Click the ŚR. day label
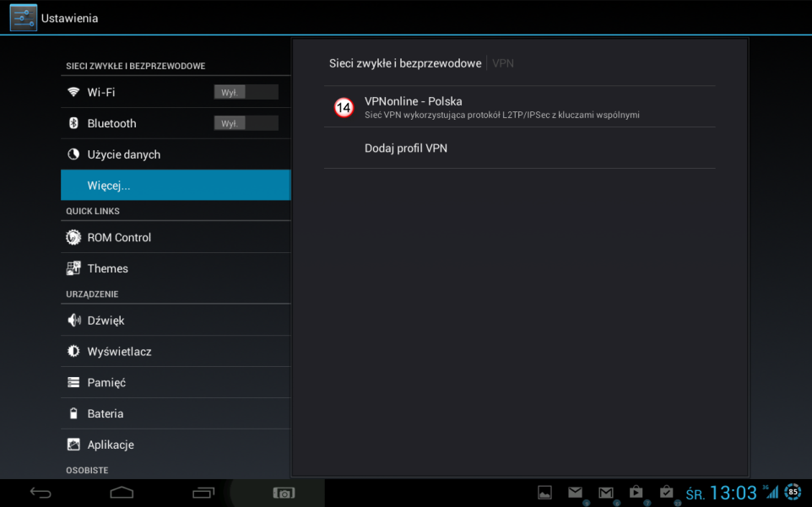This screenshot has width=812, height=507. (695, 494)
